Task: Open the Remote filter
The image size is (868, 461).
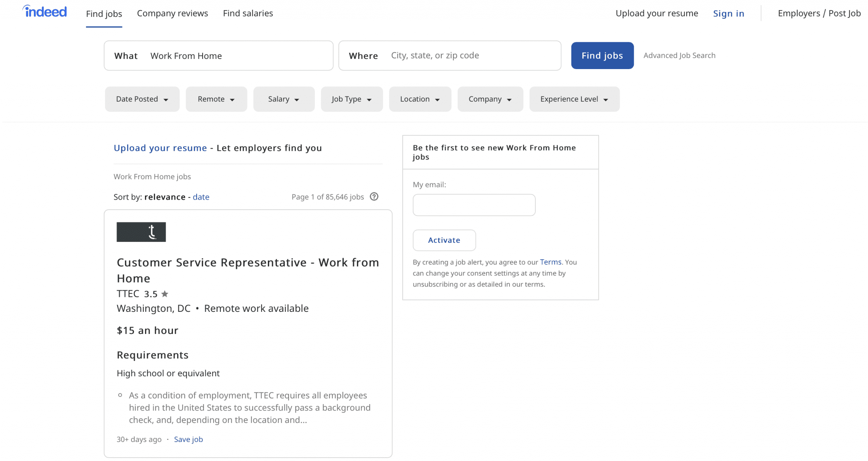Action: [x=216, y=99]
